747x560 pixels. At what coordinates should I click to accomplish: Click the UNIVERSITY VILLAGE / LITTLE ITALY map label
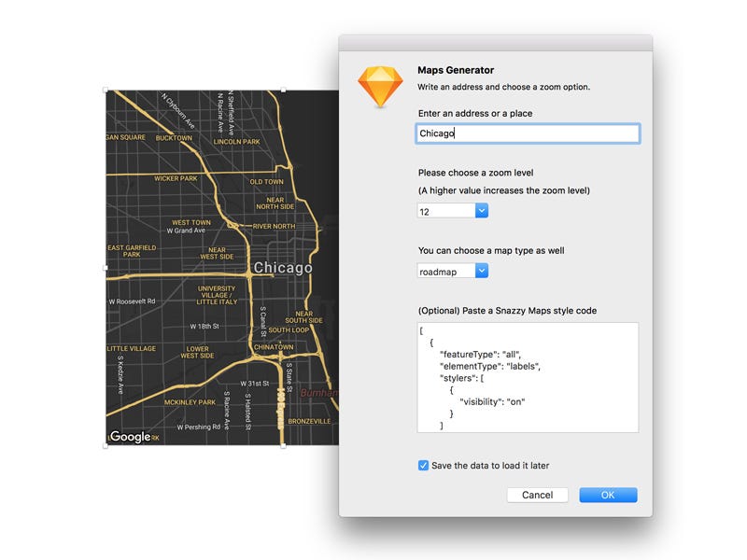pos(217,295)
